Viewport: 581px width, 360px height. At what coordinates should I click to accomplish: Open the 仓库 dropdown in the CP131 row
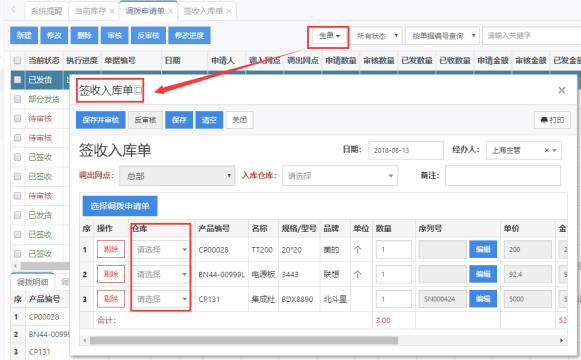(x=161, y=299)
